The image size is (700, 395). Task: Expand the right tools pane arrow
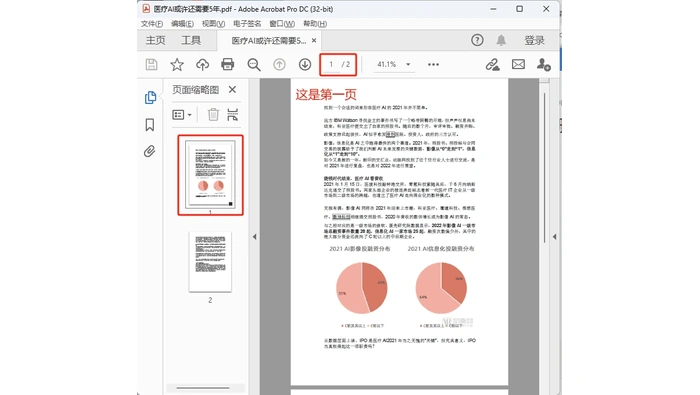click(554, 237)
